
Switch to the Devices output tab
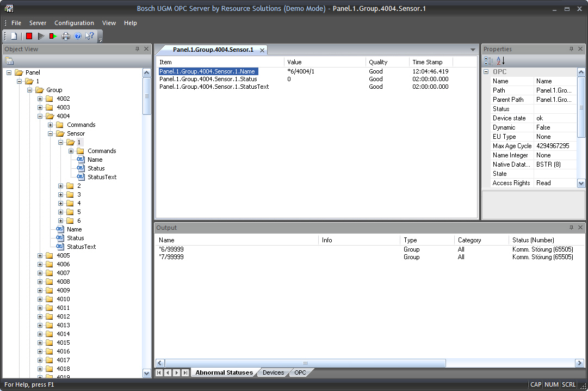tap(273, 372)
